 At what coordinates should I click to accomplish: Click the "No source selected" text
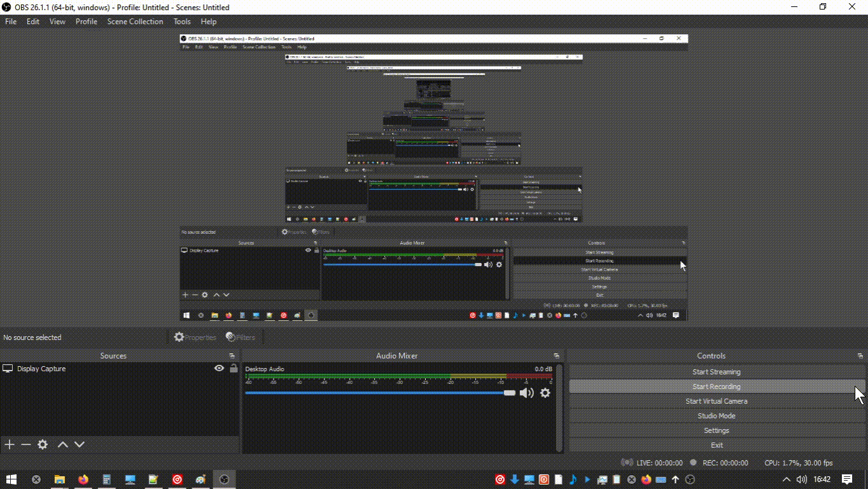pos(32,337)
